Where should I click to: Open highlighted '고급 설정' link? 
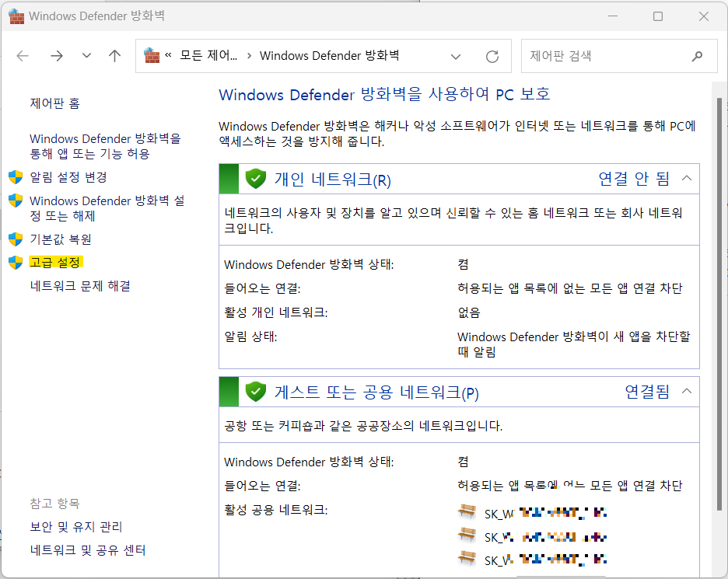pyautogui.click(x=56, y=263)
